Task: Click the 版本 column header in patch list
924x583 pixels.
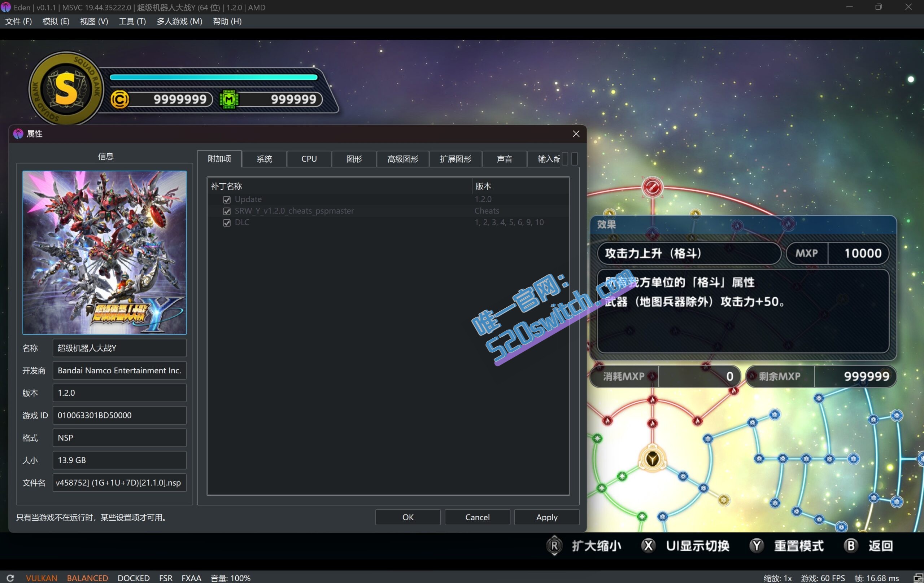Action: point(520,186)
